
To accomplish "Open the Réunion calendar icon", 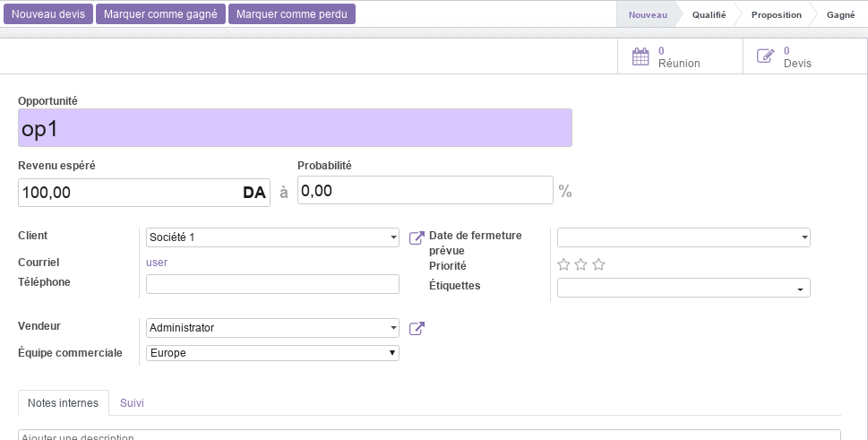I will click(640, 57).
